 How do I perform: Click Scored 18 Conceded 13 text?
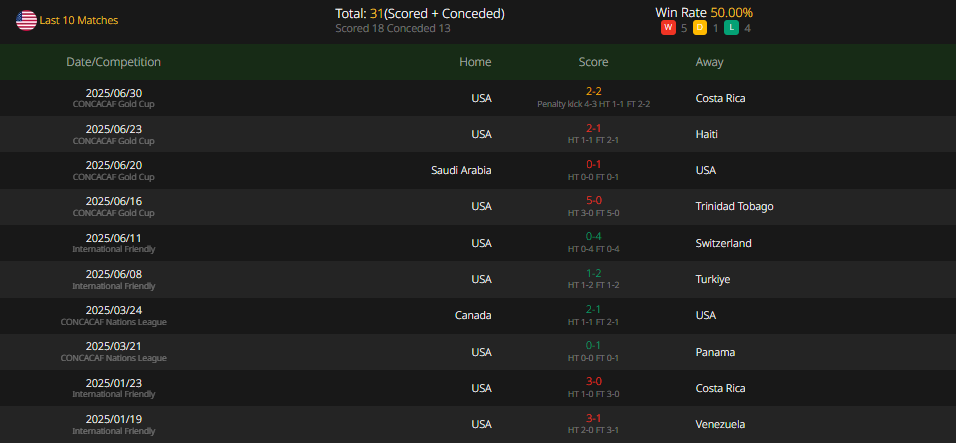(x=393, y=28)
